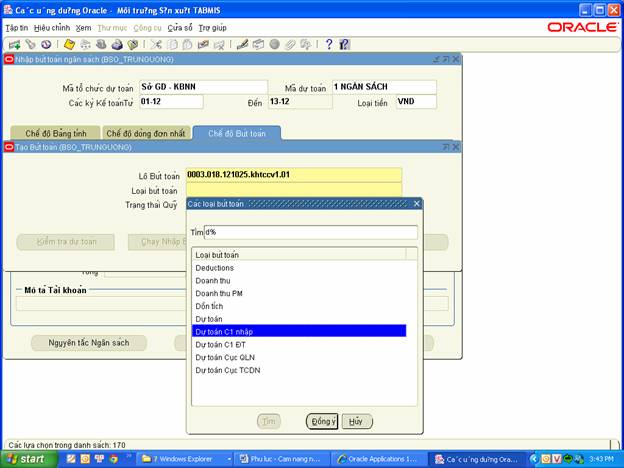
Task: Click Chrome quick launch icon in taskbar
Action: [x=113, y=458]
